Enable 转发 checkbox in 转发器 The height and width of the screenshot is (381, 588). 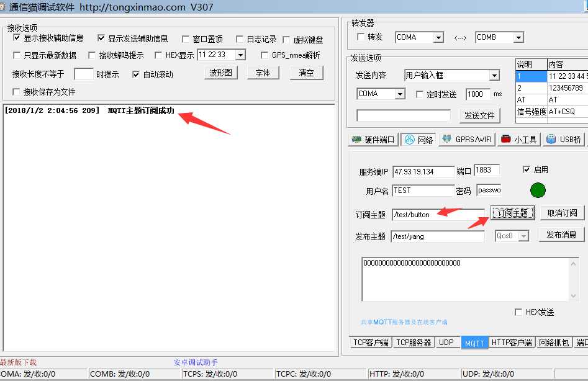pos(361,37)
